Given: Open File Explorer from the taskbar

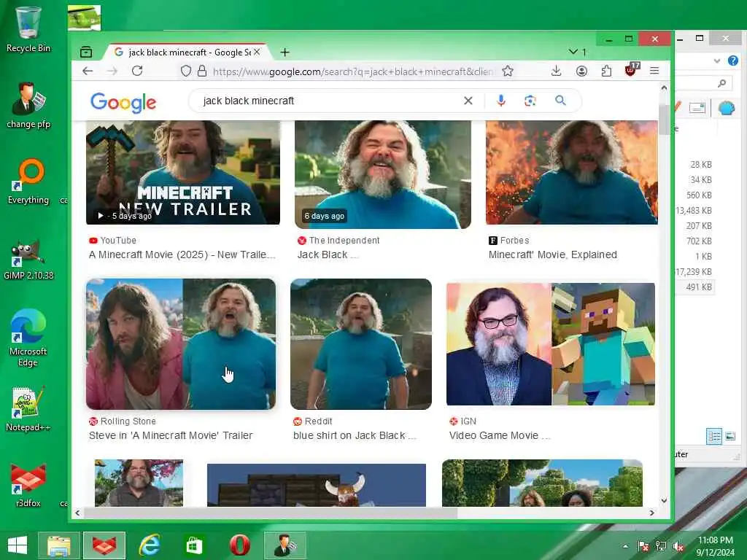Looking at the screenshot, I should click(58, 545).
